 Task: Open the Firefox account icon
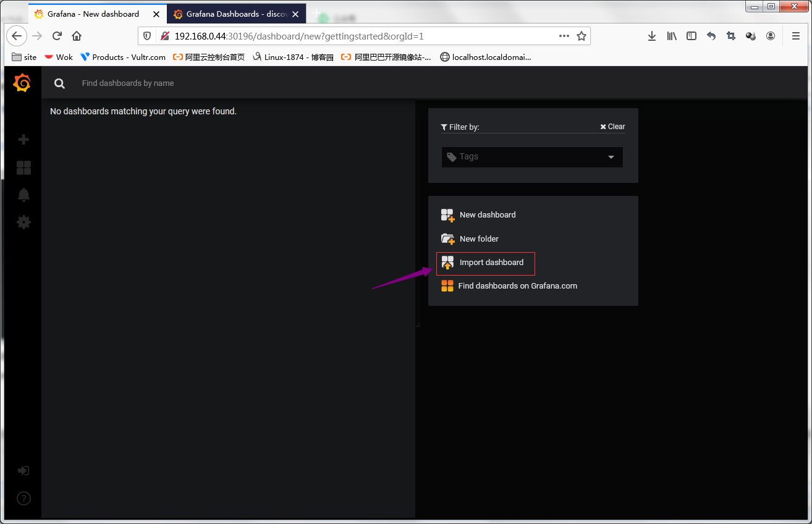[771, 36]
